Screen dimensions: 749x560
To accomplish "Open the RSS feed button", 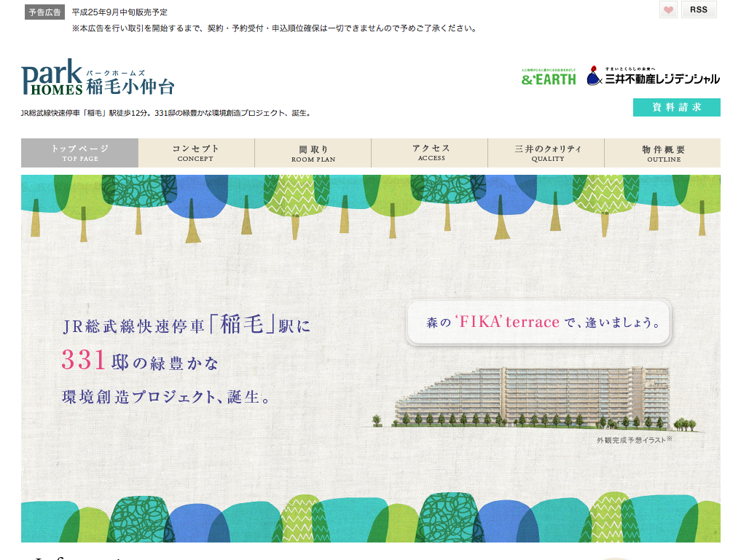I will coord(698,9).
